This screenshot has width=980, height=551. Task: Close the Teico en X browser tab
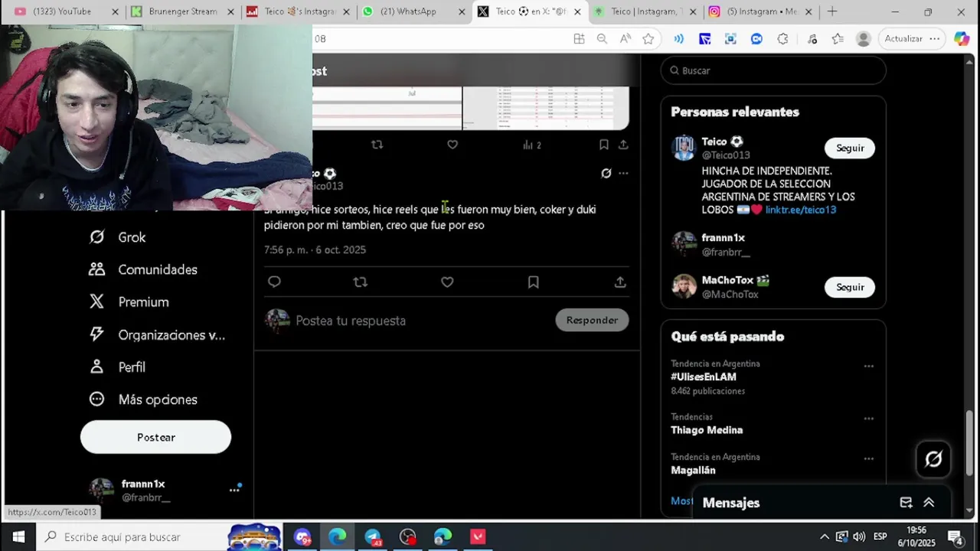[577, 11]
